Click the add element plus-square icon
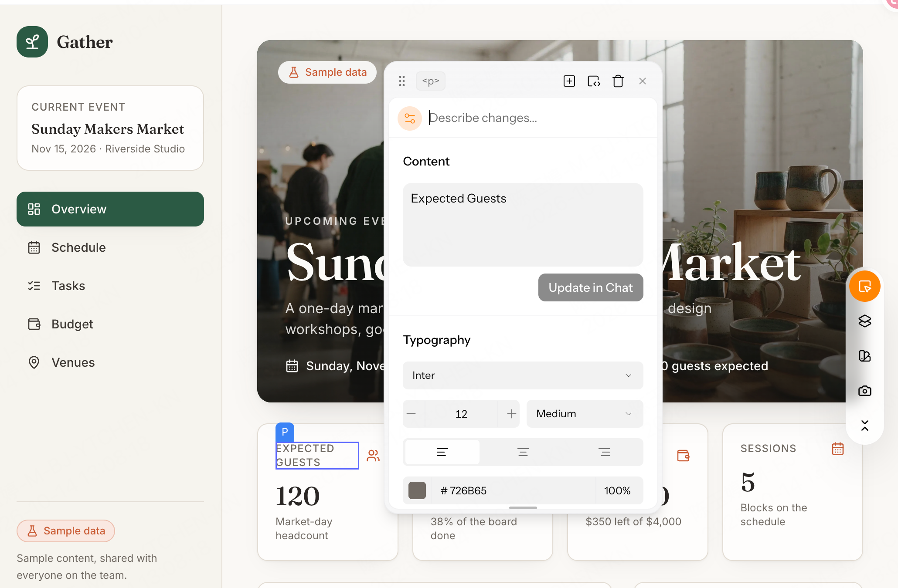This screenshot has height=588, width=898. [x=569, y=81]
